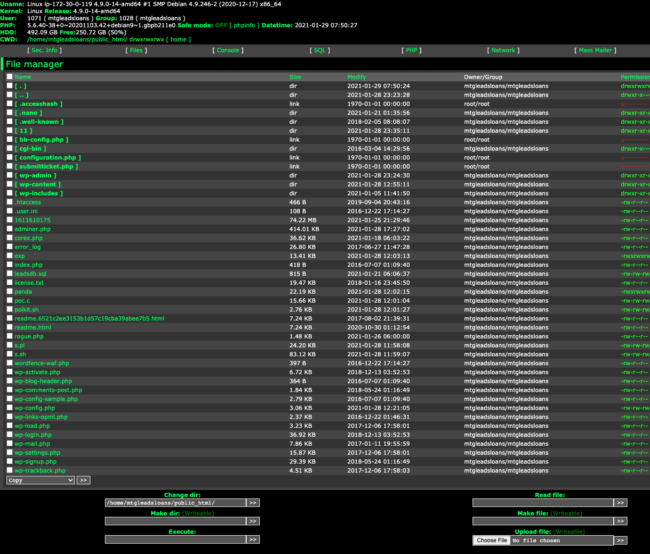Check the box next to .htaccess

point(10,202)
